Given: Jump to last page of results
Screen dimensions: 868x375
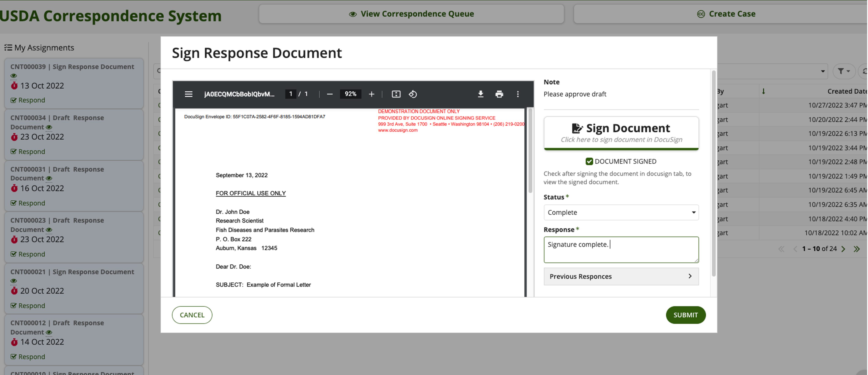Looking at the screenshot, I should pyautogui.click(x=856, y=249).
